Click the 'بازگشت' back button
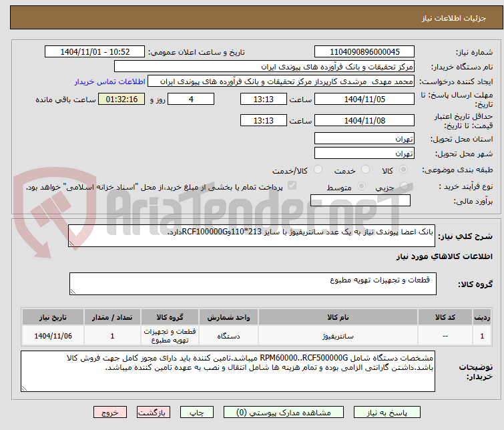 coord(154,413)
